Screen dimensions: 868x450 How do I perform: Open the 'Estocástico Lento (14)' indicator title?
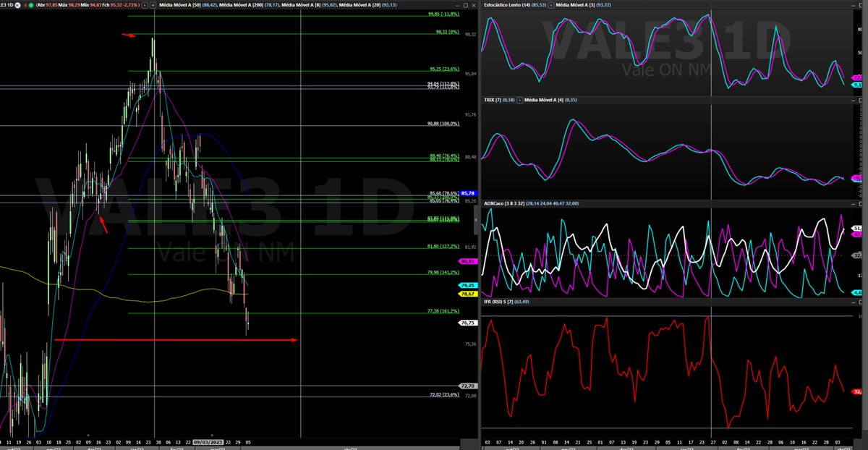(x=507, y=4)
